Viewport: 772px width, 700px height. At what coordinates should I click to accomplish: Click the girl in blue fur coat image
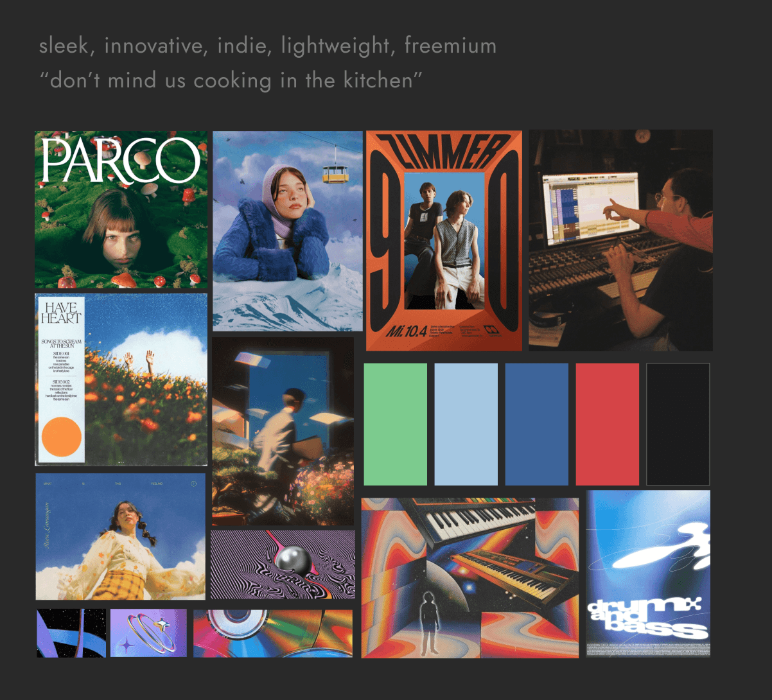point(288,231)
